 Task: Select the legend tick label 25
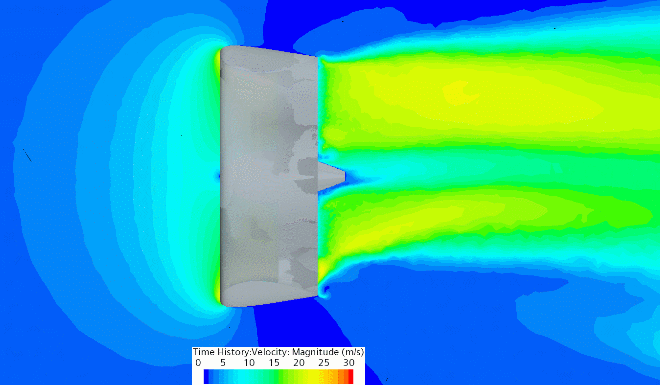coord(324,362)
